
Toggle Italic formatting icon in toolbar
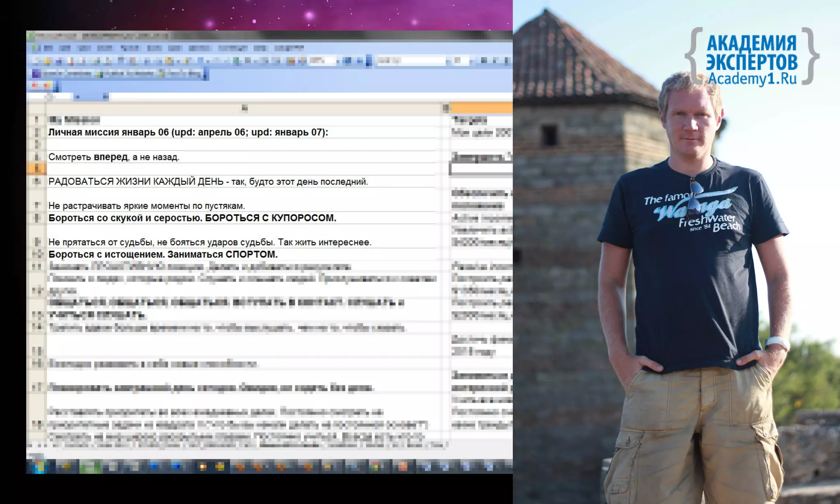[x=495, y=61]
